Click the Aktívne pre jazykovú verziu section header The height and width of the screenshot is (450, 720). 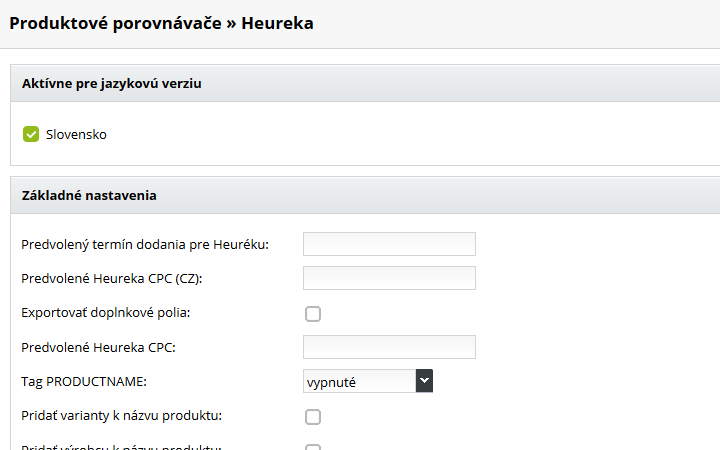pos(112,84)
